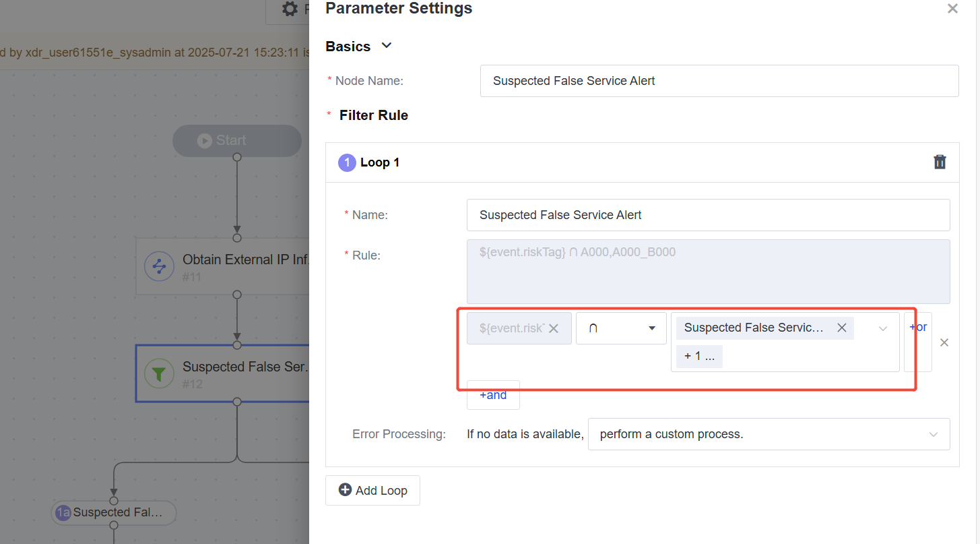Show the hidden +1 selected tags
The width and height of the screenshot is (980, 544).
click(x=699, y=356)
